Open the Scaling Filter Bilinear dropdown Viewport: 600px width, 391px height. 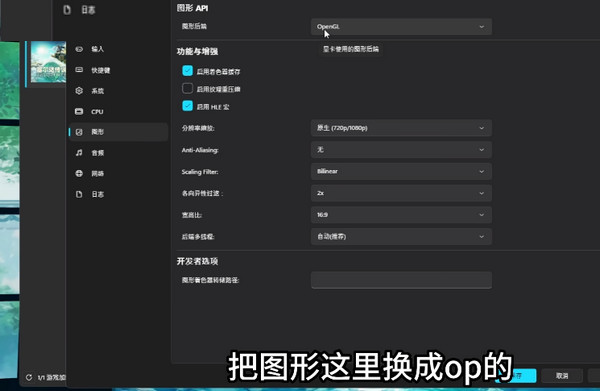[x=401, y=171]
